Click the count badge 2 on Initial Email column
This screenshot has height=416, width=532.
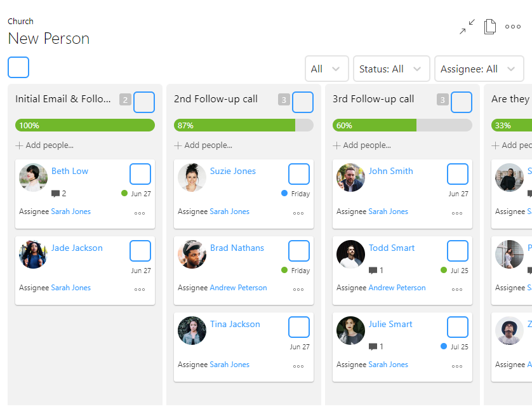tap(125, 100)
